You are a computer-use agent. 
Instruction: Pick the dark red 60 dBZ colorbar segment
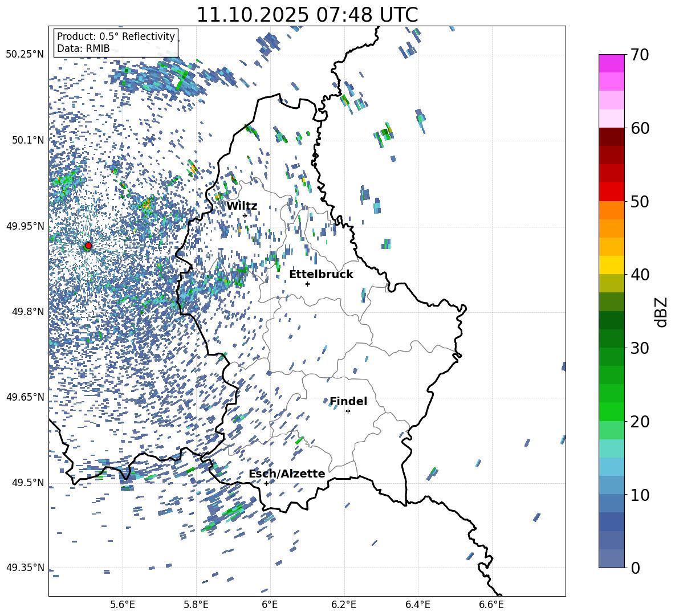click(x=611, y=137)
